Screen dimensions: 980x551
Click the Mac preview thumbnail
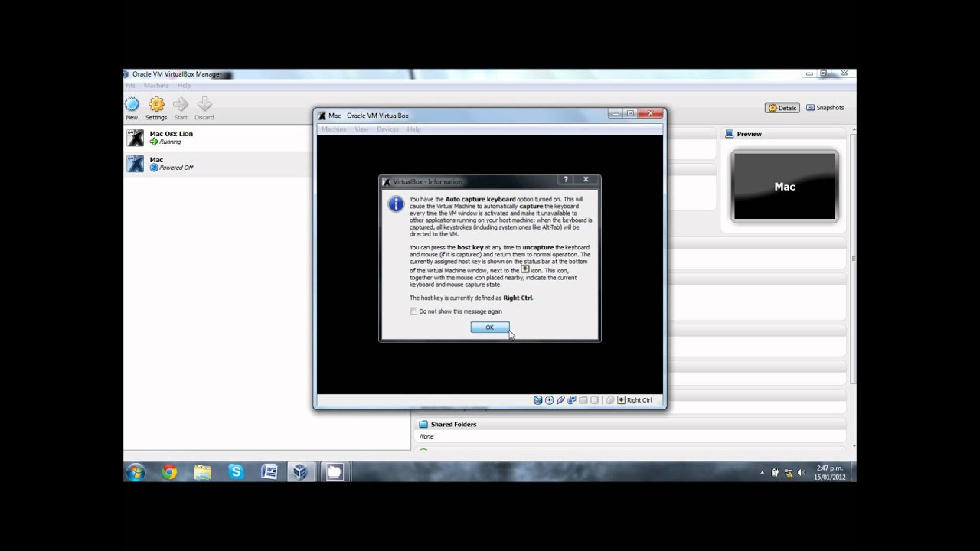point(785,187)
